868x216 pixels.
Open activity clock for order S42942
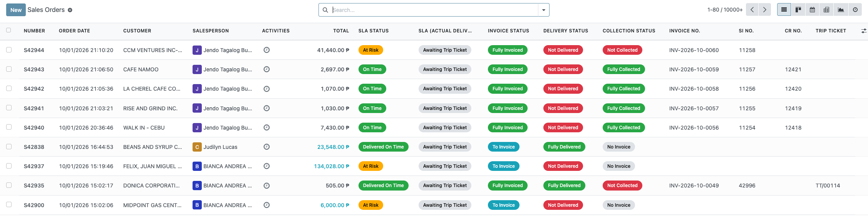click(266, 89)
